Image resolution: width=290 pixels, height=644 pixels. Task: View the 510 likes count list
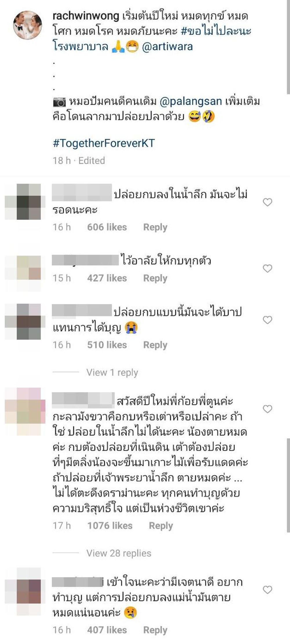(x=107, y=345)
